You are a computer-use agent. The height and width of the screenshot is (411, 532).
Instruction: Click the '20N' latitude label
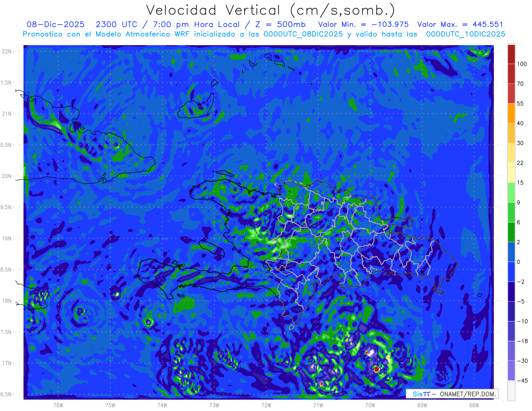(7, 176)
